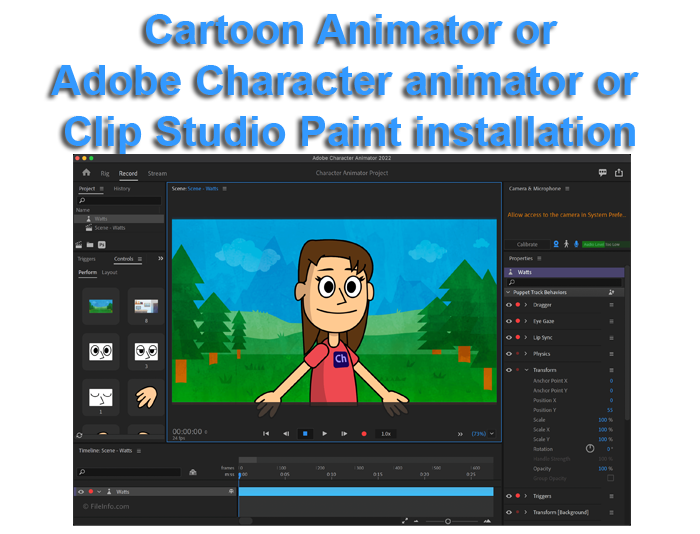This screenshot has height=534, width=700.
Task: Open Camera & Microphone panel menu
Action: click(x=567, y=188)
